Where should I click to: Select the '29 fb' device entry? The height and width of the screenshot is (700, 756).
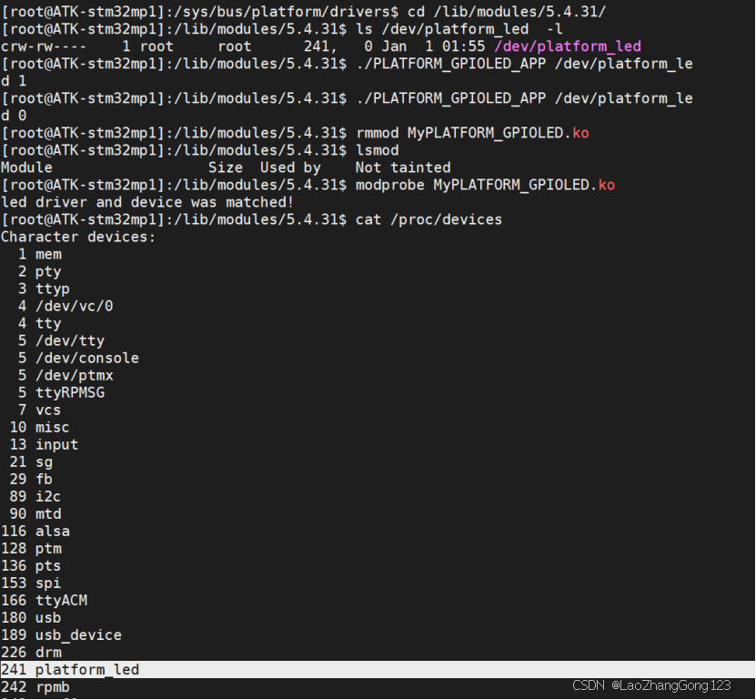point(31,479)
